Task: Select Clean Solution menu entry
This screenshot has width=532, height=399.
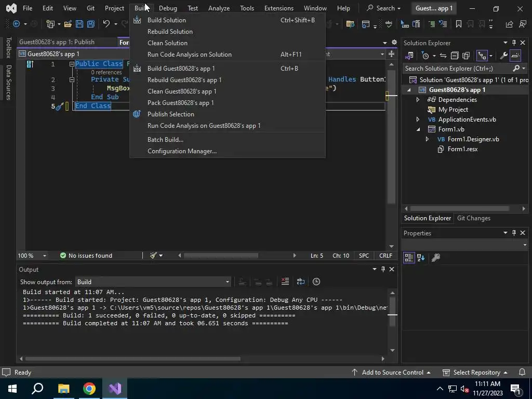Action: click(x=167, y=43)
